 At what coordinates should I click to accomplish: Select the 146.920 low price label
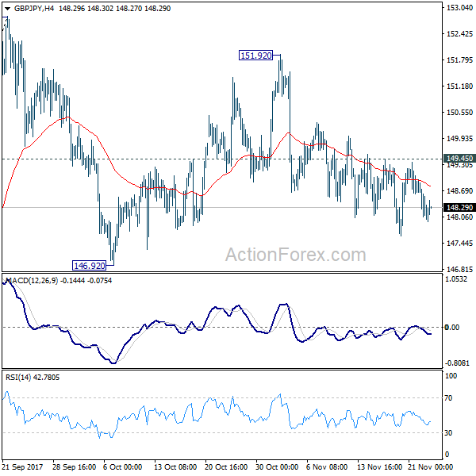(x=89, y=266)
